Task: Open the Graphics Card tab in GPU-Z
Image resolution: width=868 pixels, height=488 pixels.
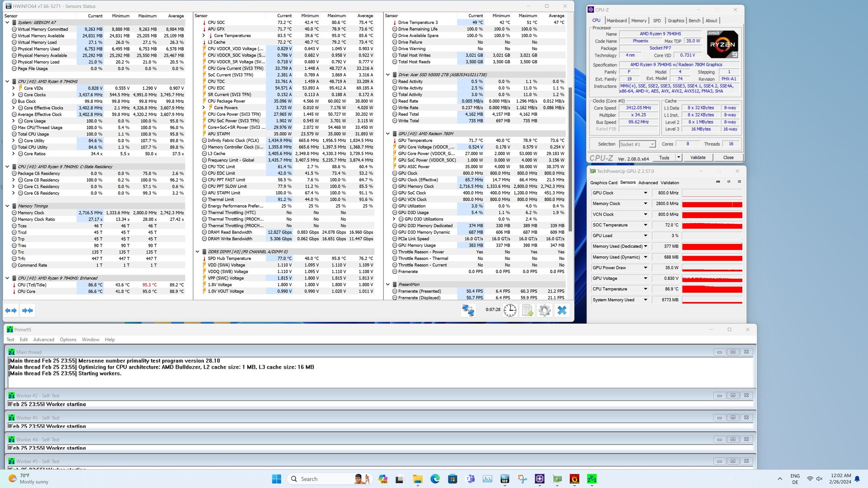Action: [x=604, y=183]
